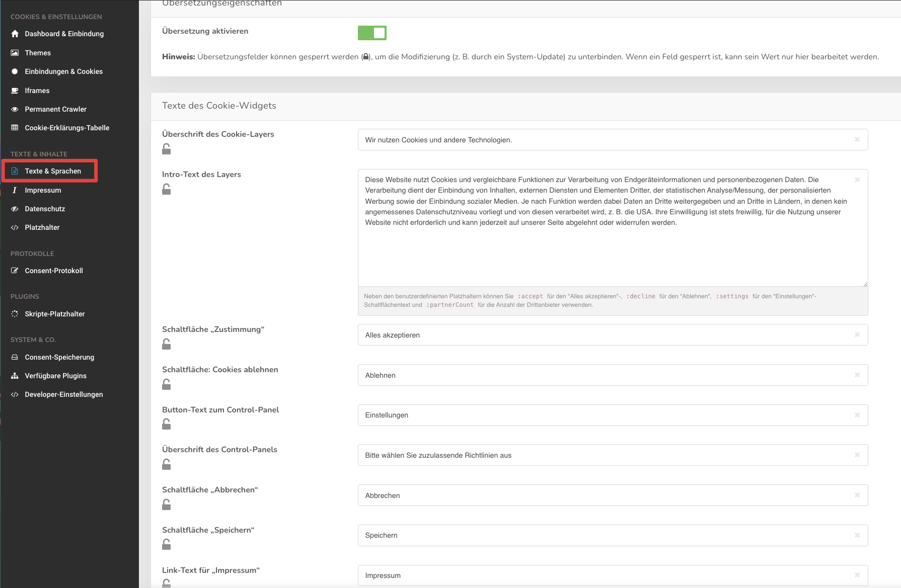Clear the Ablehnen field using X icon
Viewport: 901px width, 588px height.
tap(857, 375)
